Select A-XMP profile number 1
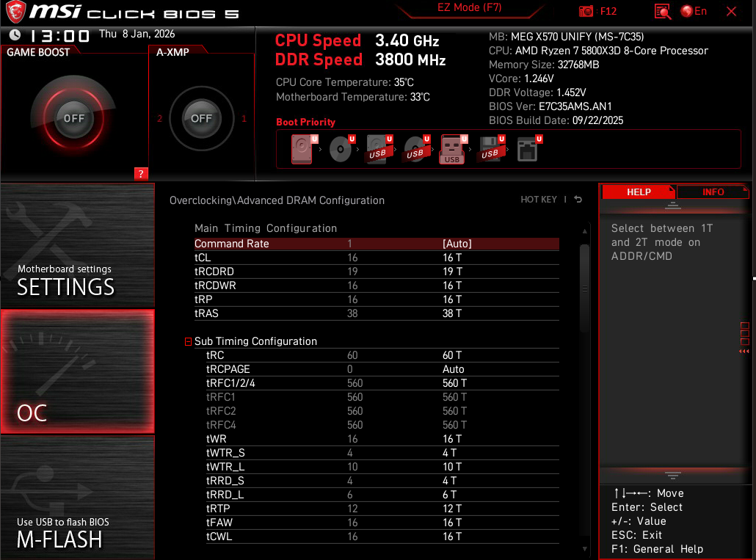Viewport: 756px width, 560px height. click(x=244, y=119)
